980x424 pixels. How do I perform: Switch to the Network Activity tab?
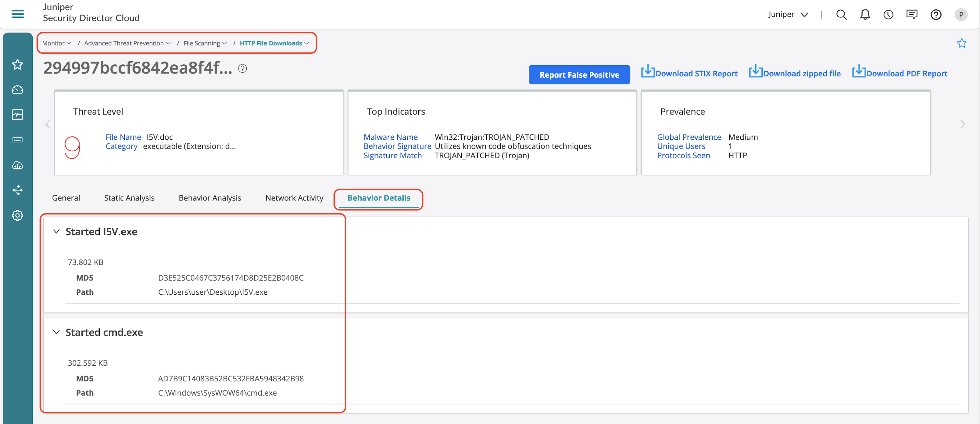coord(294,198)
